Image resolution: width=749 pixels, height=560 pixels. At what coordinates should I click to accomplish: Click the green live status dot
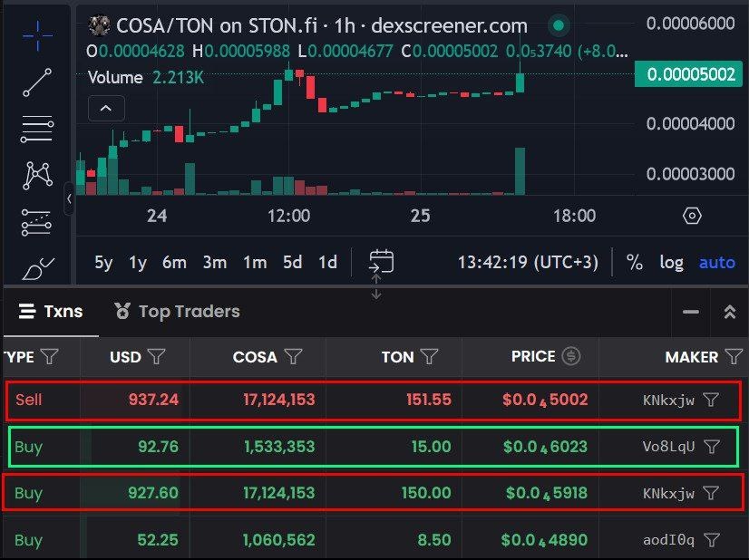pos(559,25)
